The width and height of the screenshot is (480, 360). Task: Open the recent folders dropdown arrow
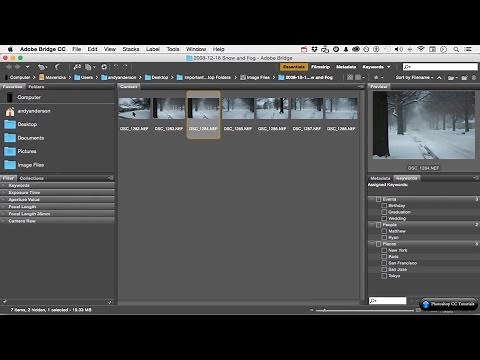coord(27,67)
